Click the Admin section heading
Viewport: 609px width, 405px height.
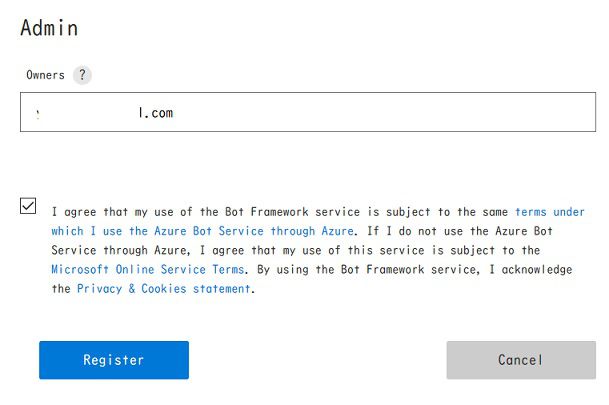click(x=49, y=29)
